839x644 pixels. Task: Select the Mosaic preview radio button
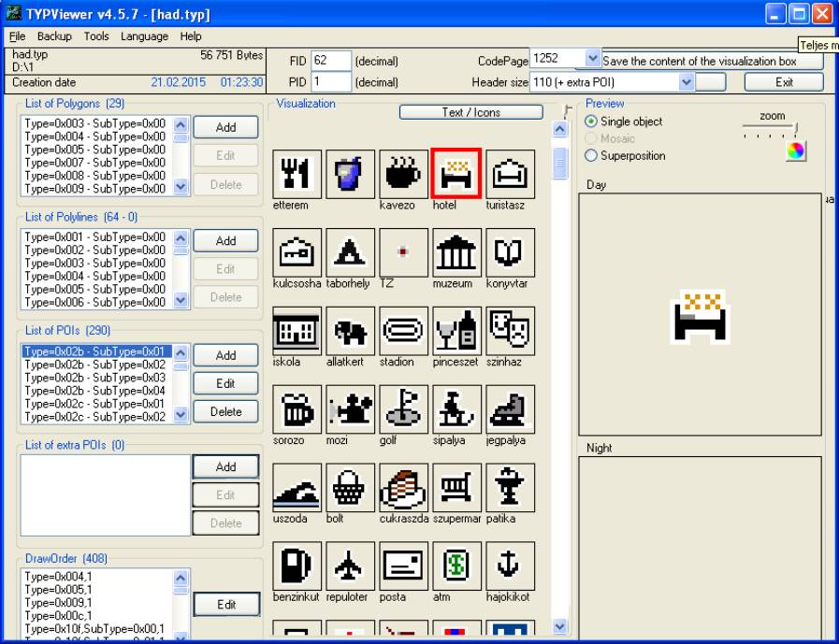pos(591,139)
